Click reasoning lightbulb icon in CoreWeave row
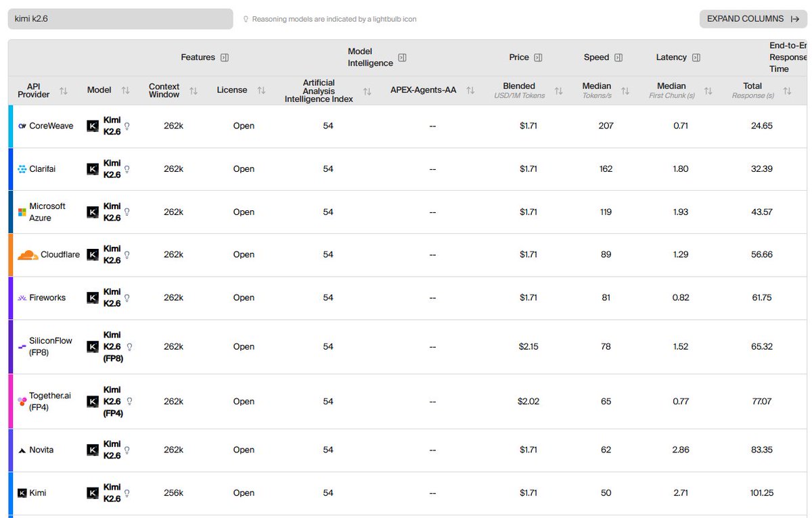This screenshot has height=518, width=812. 127,126
